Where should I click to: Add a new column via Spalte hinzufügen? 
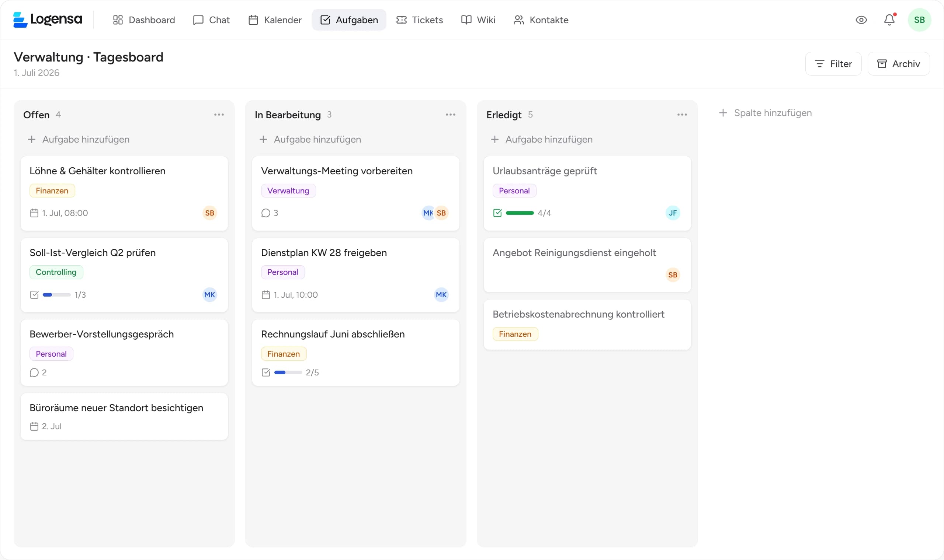[766, 113]
